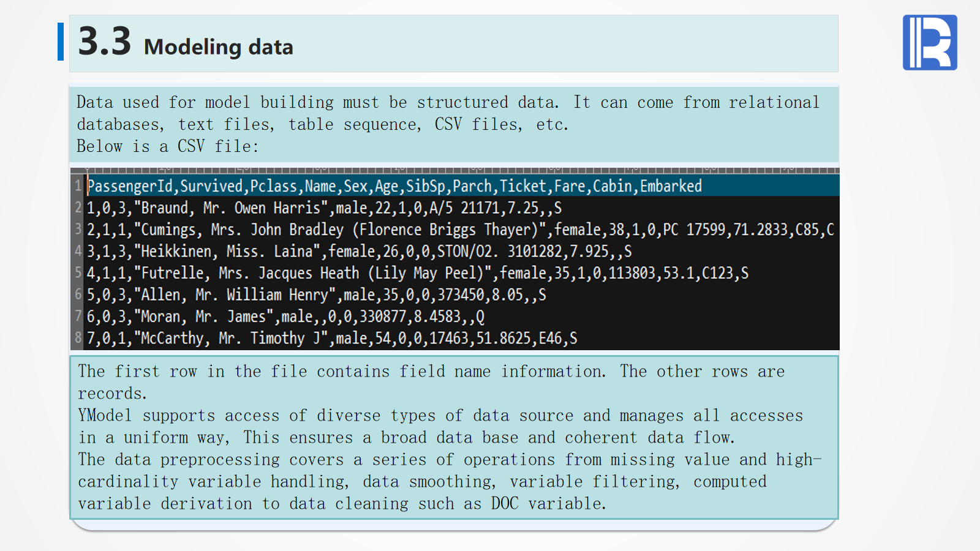Select the Allen, Mr. William Henry row

tap(316, 295)
